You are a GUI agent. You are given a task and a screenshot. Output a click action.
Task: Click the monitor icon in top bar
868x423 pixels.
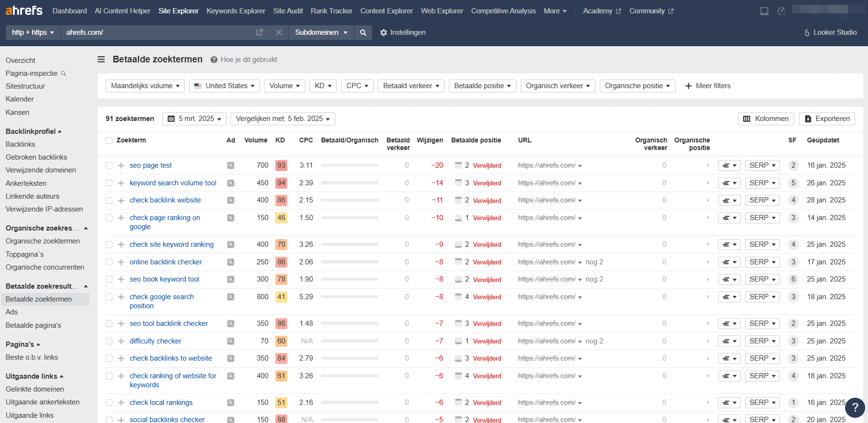764,11
